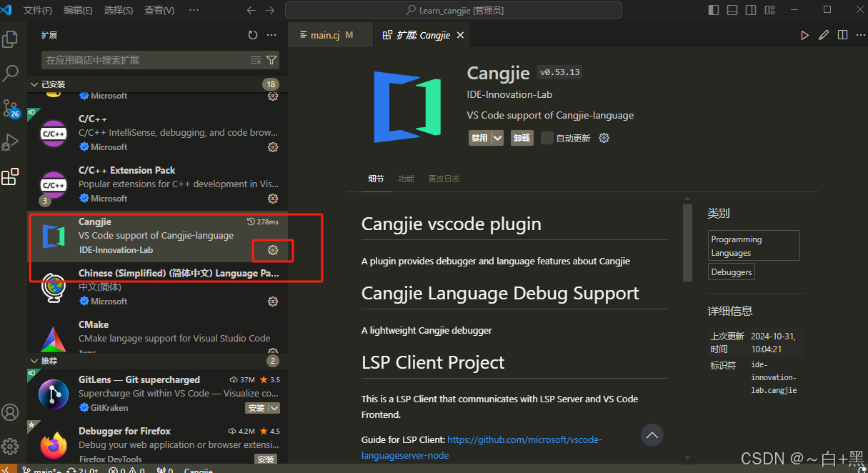Click the main* branch in status bar
Screen dimensions: 868x473
pyautogui.click(x=41, y=470)
